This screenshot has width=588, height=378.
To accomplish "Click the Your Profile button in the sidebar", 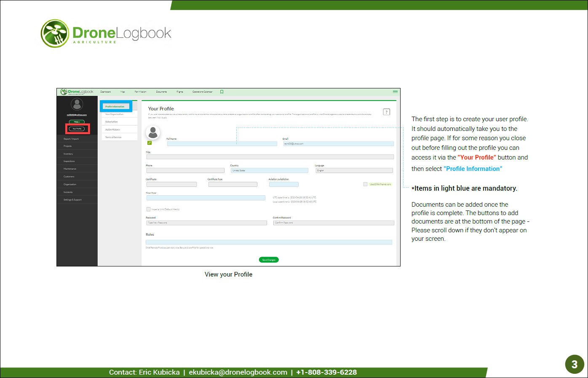I will coord(77,129).
